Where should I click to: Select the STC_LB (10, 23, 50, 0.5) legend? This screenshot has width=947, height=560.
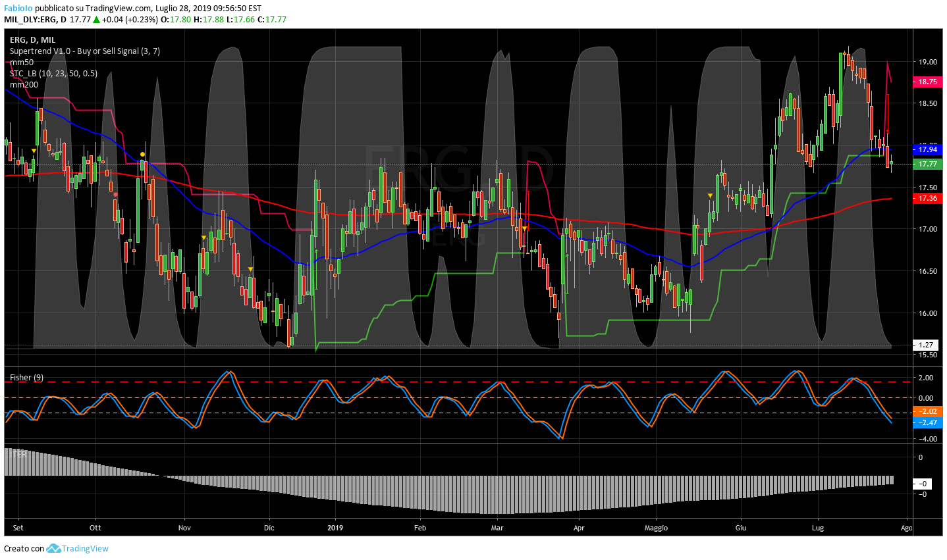point(53,73)
